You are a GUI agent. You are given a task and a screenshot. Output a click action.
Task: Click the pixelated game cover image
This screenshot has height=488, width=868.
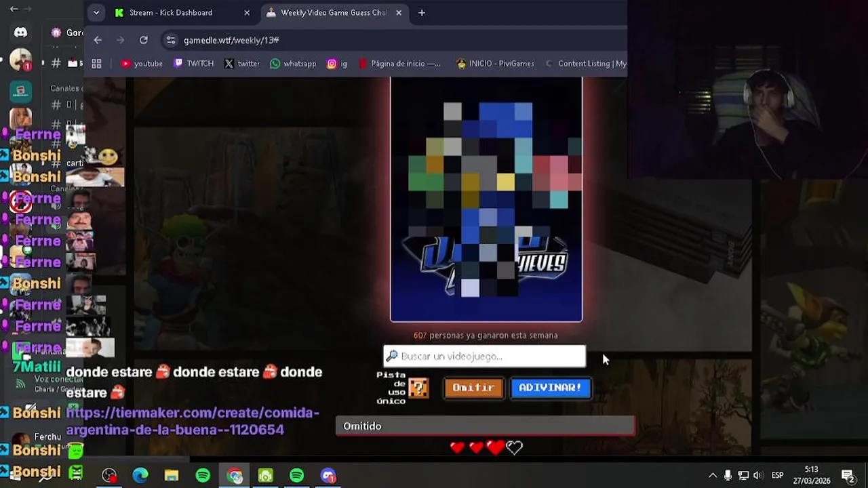point(486,199)
